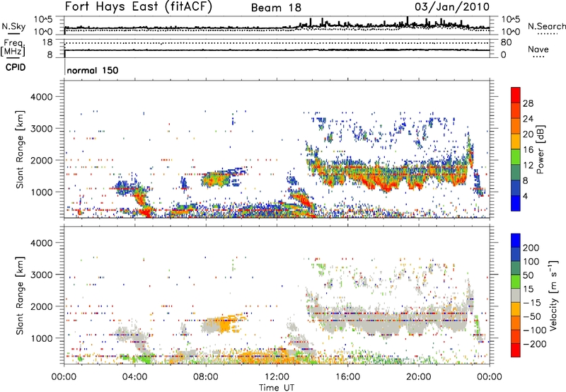The image size is (566, 392).
Task: Click the 'Beam 18' label
Action: [276, 8]
